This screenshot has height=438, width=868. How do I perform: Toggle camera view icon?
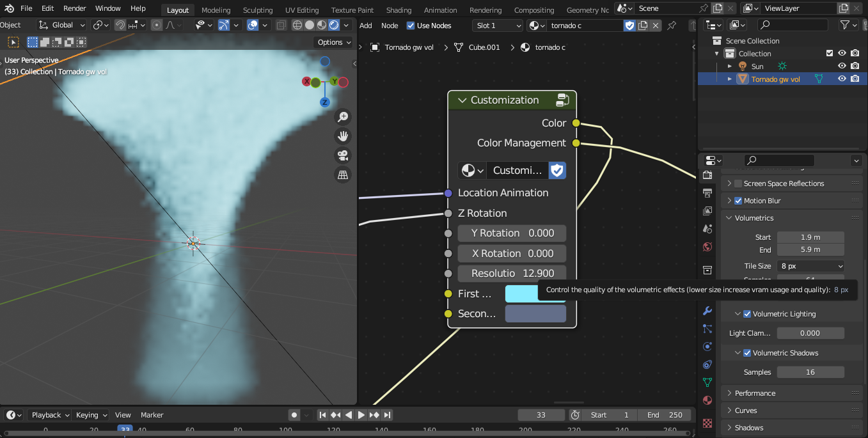(343, 155)
